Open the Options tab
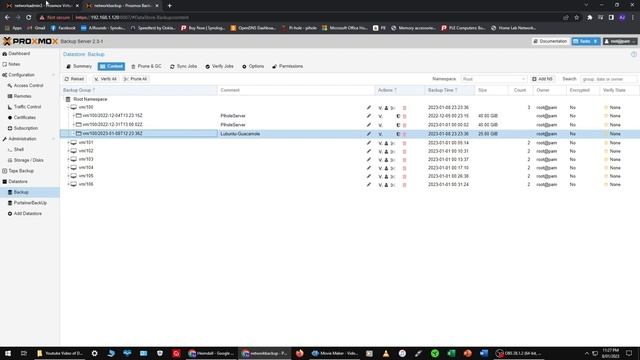The image size is (640, 360). tap(253, 66)
